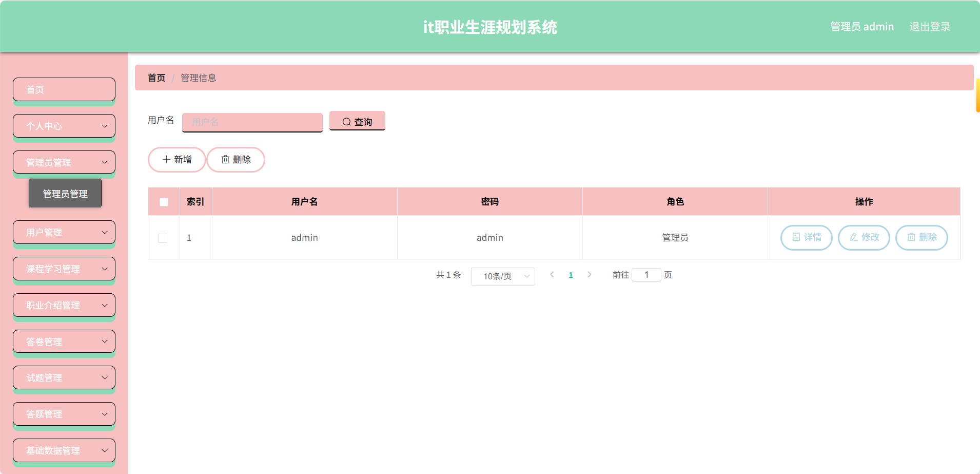
Task: Open 详情 details for admin row
Action: 807,237
